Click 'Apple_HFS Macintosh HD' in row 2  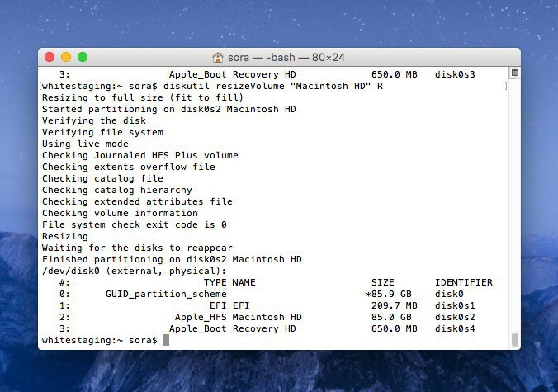tap(239, 317)
